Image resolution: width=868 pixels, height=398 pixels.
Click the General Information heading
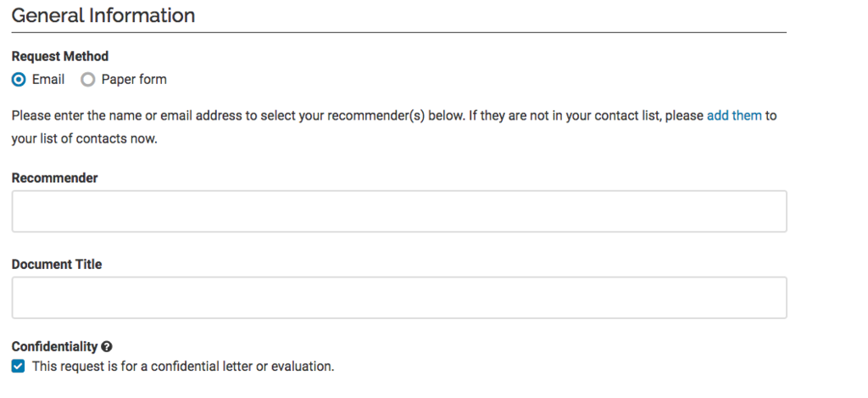tap(103, 15)
